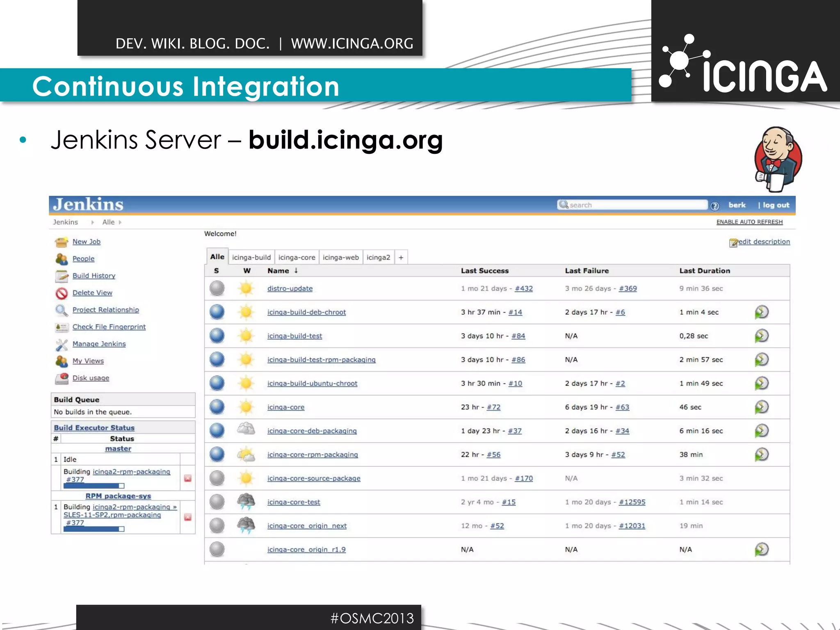The width and height of the screenshot is (840, 630).
Task: Click the ENABLE AUTO REFRESH link
Action: click(x=749, y=222)
